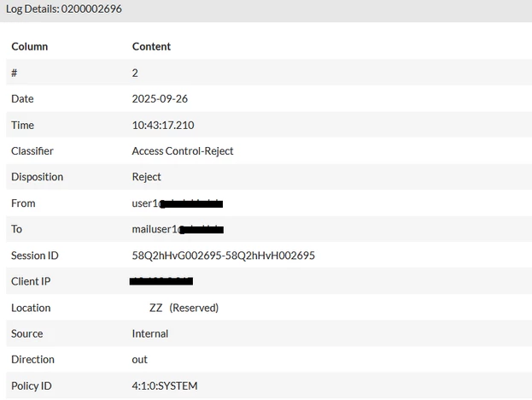Click the Session ID row label
This screenshot has width=532, height=400.
pos(35,256)
